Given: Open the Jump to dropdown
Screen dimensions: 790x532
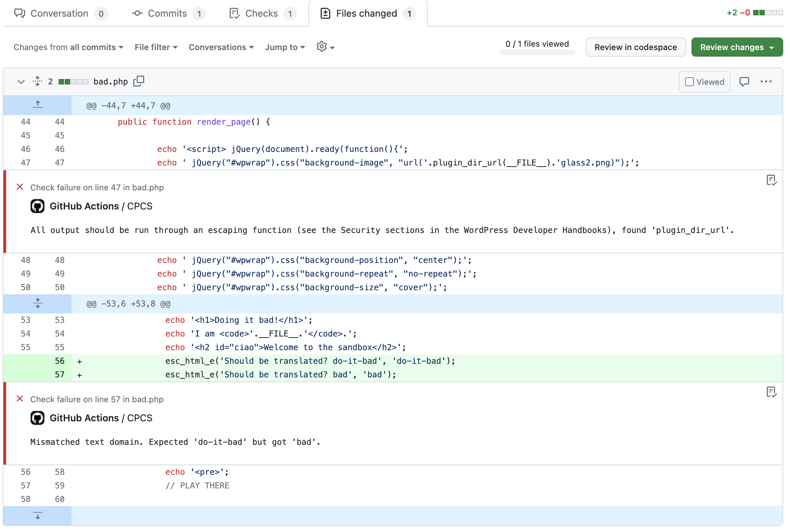Looking at the screenshot, I should tap(285, 47).
